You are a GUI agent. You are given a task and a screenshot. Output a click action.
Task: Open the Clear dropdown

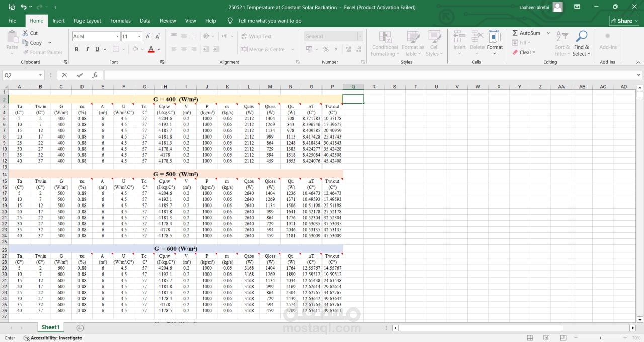coord(524,52)
